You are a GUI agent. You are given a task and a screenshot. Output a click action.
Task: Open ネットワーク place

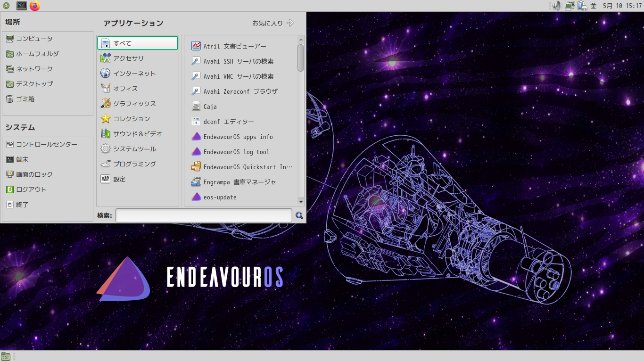click(x=48, y=69)
